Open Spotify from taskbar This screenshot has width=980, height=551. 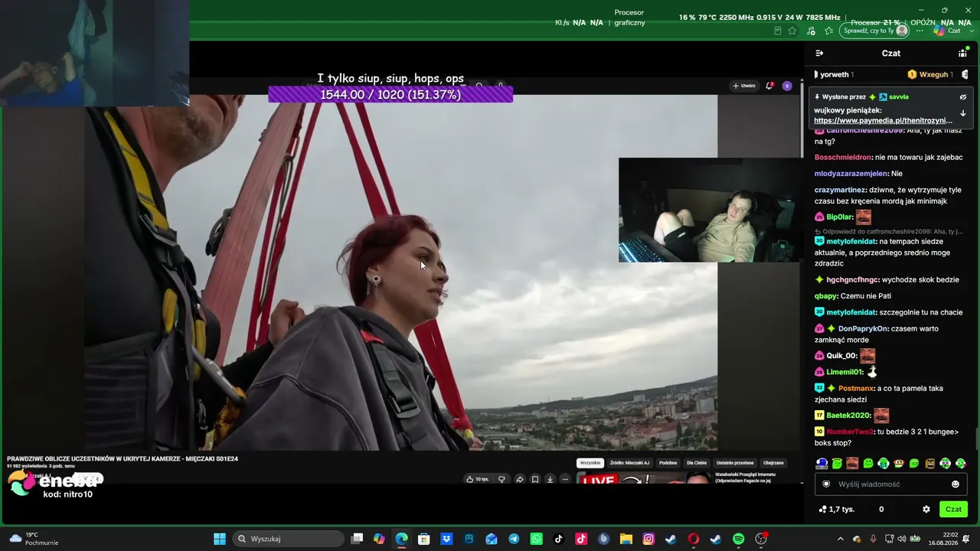point(738,539)
